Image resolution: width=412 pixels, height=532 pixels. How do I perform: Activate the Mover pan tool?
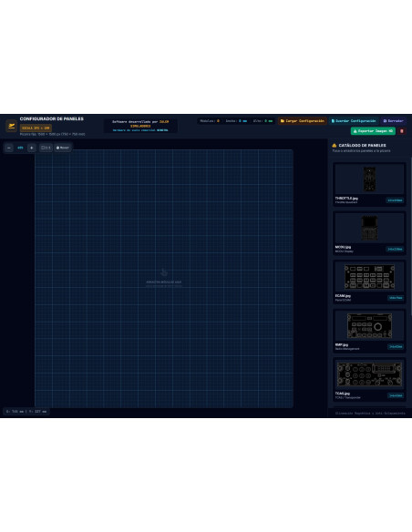click(63, 148)
